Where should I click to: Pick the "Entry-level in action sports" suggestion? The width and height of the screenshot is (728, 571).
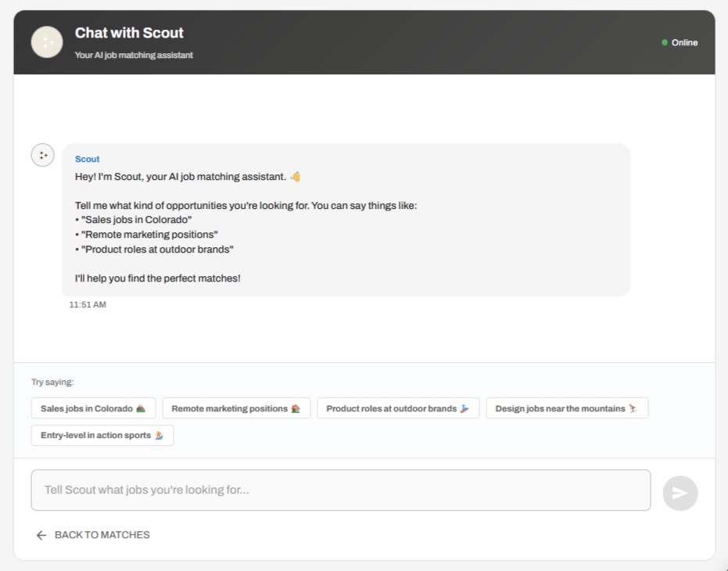102,436
